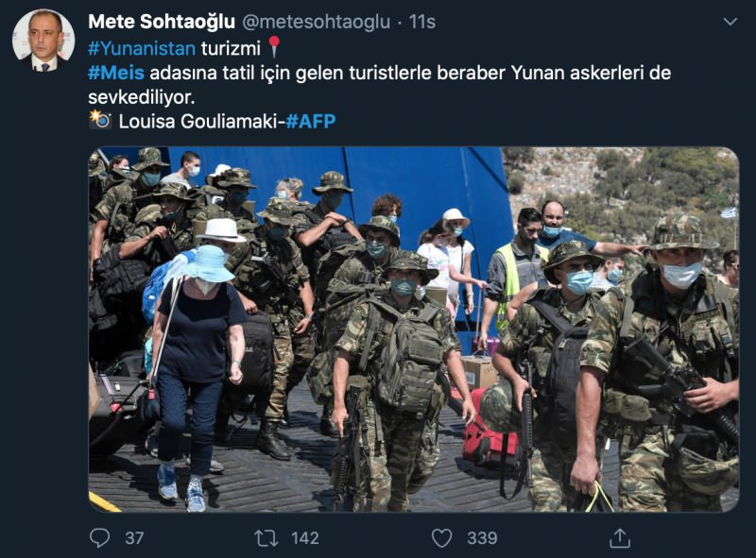Open the share upload icon

pos(620,538)
